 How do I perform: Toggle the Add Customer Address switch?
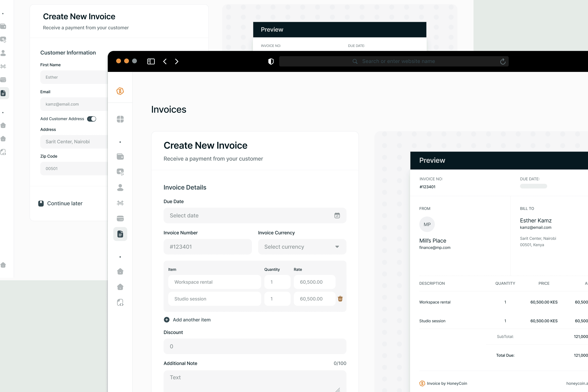[x=91, y=119]
